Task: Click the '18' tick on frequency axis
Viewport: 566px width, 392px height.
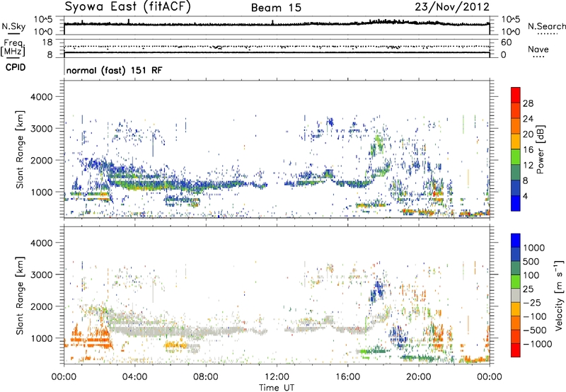Action: click(x=47, y=42)
